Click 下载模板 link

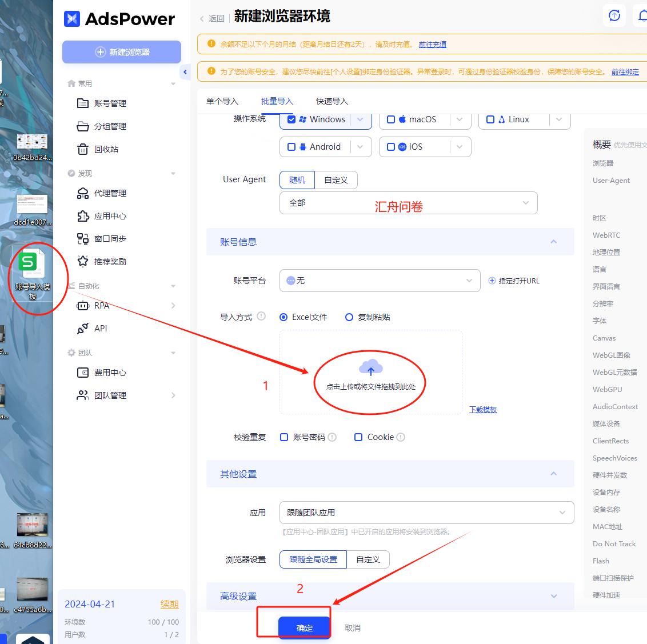pos(483,409)
